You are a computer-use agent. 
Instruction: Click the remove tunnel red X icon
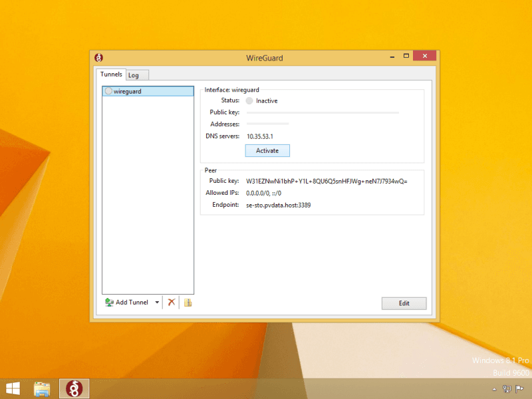point(171,303)
